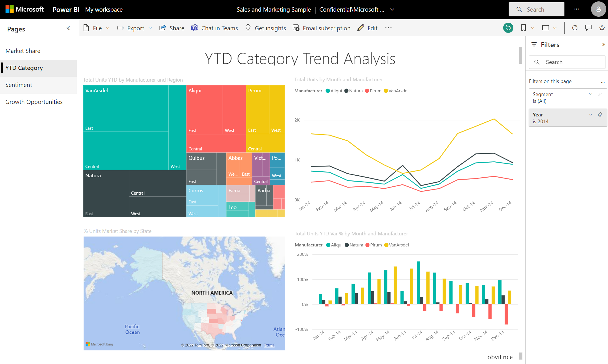This screenshot has width=608, height=364.
Task: Click Chat in Teams icon
Action: click(x=195, y=28)
